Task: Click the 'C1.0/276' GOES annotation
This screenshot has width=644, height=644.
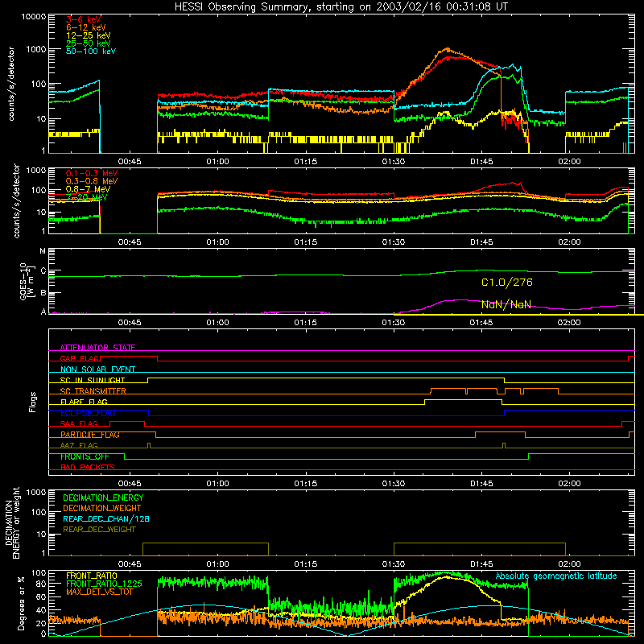Action: coord(507,283)
